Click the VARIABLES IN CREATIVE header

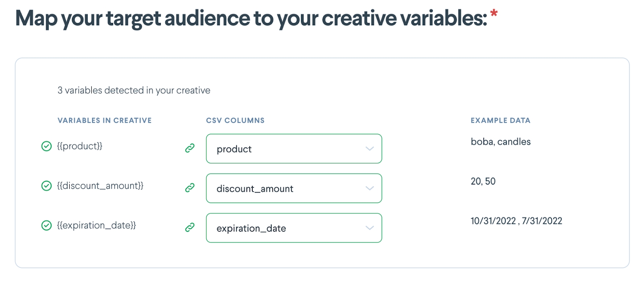[x=105, y=121]
